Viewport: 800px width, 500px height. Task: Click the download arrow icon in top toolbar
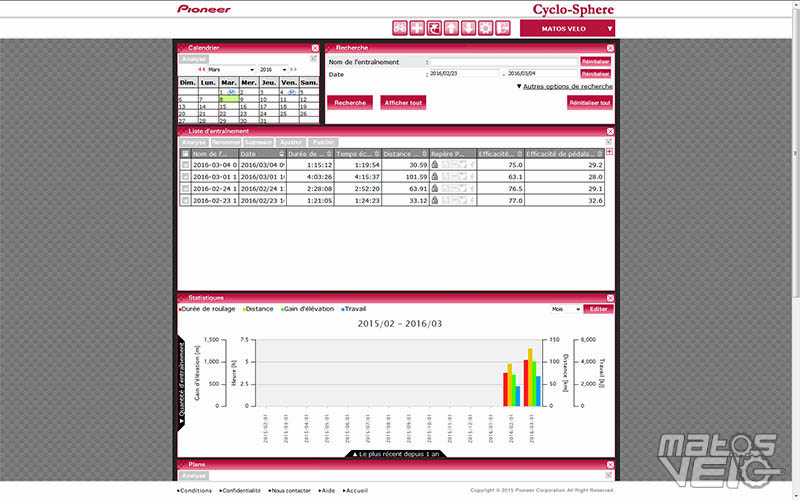(x=468, y=28)
